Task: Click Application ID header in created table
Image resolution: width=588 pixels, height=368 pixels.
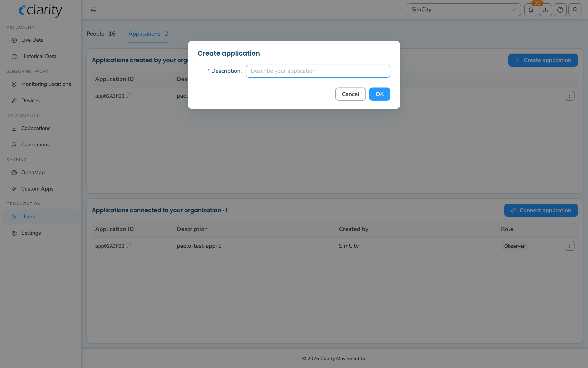Action: coord(115,79)
